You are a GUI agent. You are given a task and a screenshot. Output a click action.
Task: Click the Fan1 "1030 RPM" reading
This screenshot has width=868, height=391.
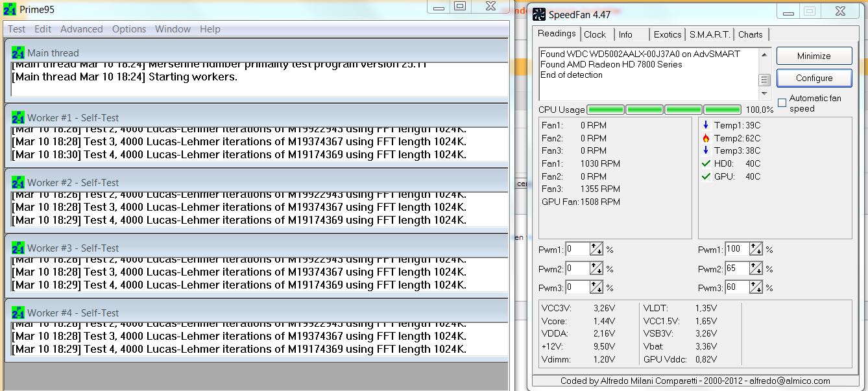600,163
